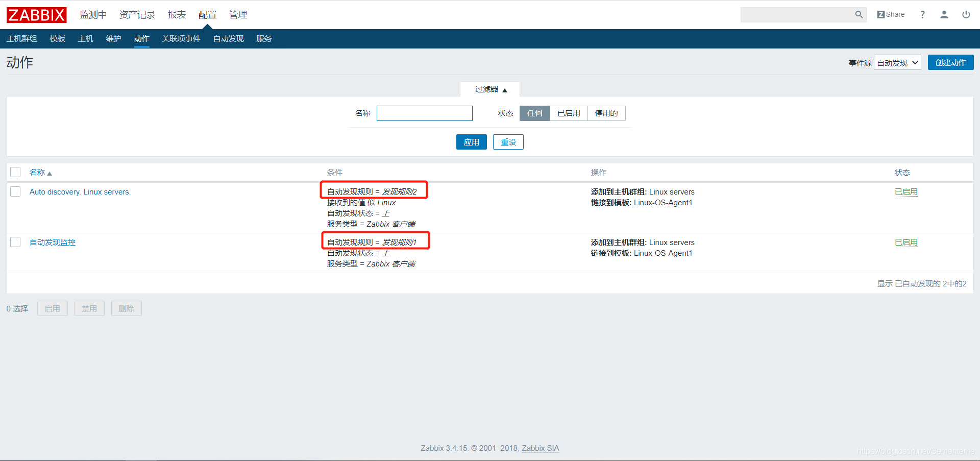Click the 删除 bulk button
This screenshot has height=461, width=980.
point(126,308)
